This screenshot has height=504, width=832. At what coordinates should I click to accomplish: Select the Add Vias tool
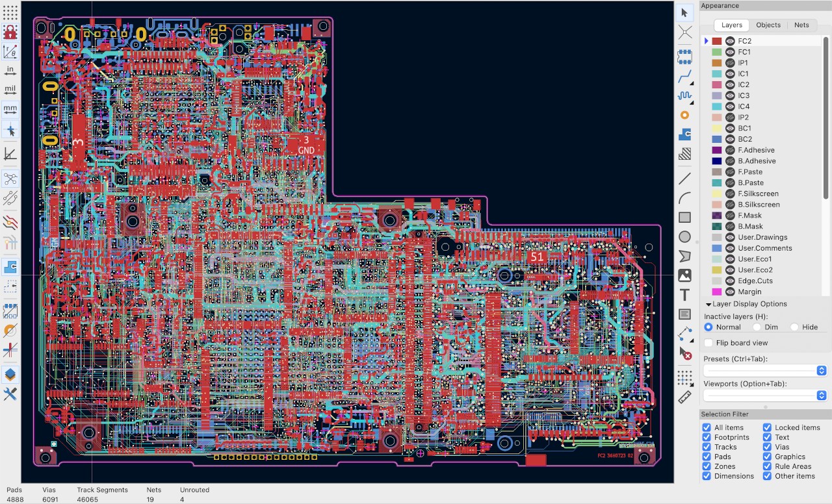684,115
